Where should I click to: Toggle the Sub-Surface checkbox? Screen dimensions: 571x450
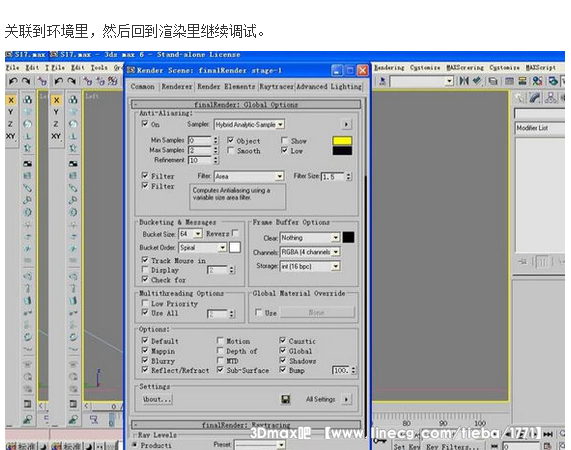[x=220, y=370]
